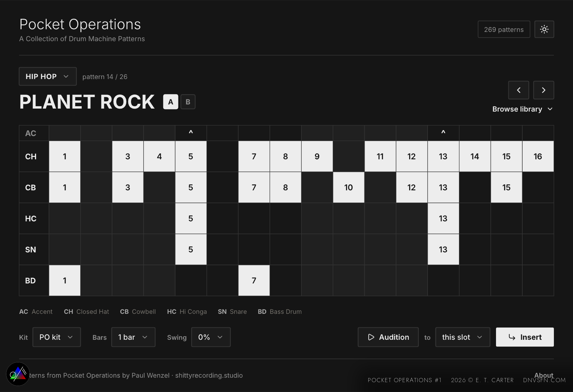This screenshot has height=392, width=573.
Task: Click the Hi Conga legend entry
Action: click(x=187, y=311)
